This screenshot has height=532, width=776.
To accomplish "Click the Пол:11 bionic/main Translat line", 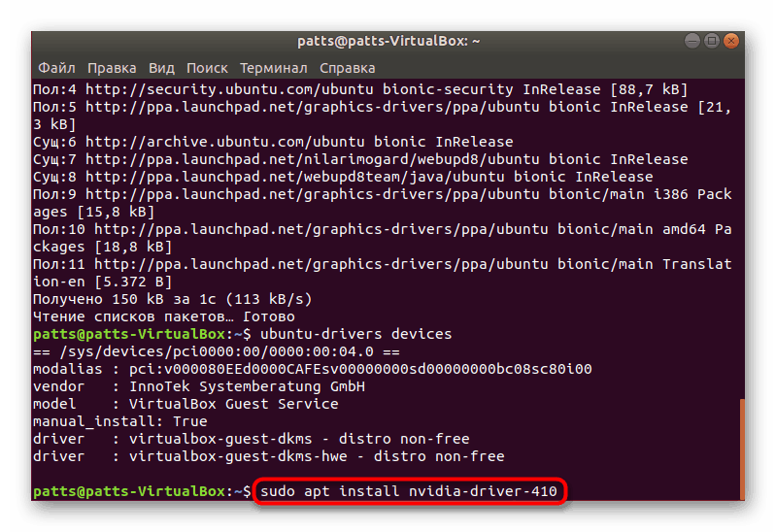I will [x=382, y=264].
